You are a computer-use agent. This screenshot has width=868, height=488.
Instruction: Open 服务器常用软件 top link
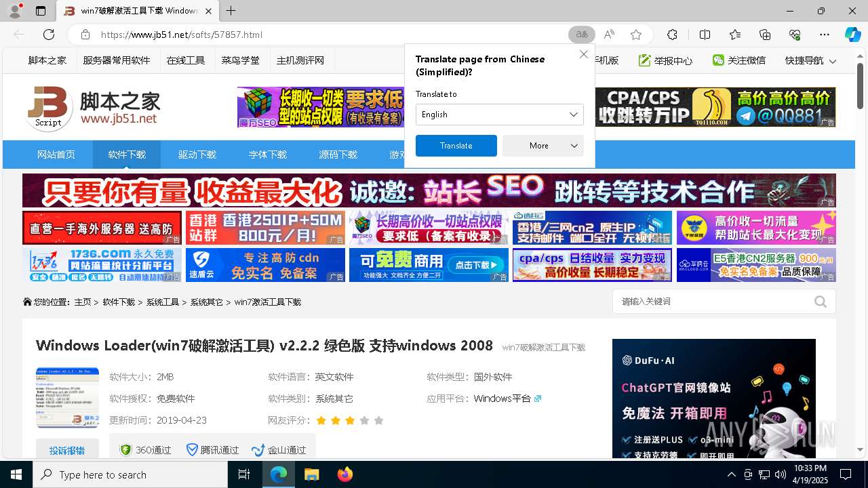[117, 60]
